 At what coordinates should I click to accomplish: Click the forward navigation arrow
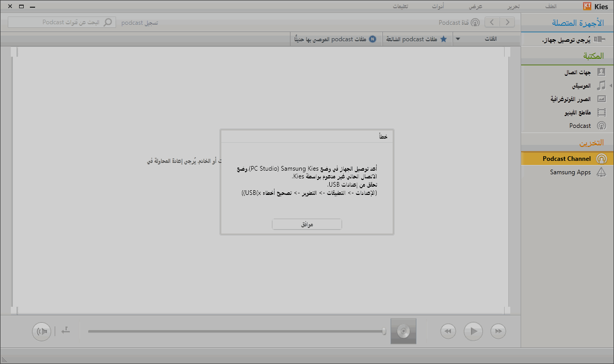pyautogui.click(x=508, y=22)
